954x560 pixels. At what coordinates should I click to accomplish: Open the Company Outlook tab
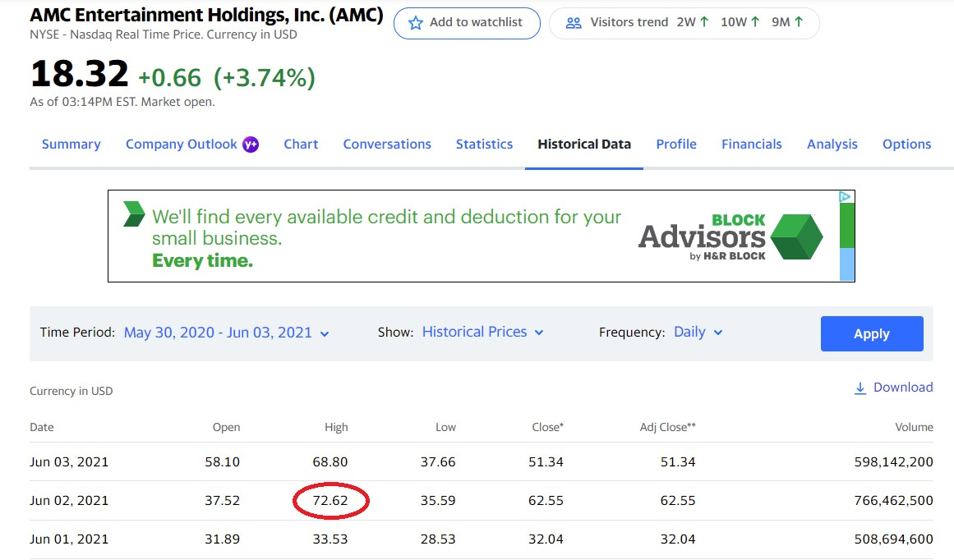(x=182, y=144)
